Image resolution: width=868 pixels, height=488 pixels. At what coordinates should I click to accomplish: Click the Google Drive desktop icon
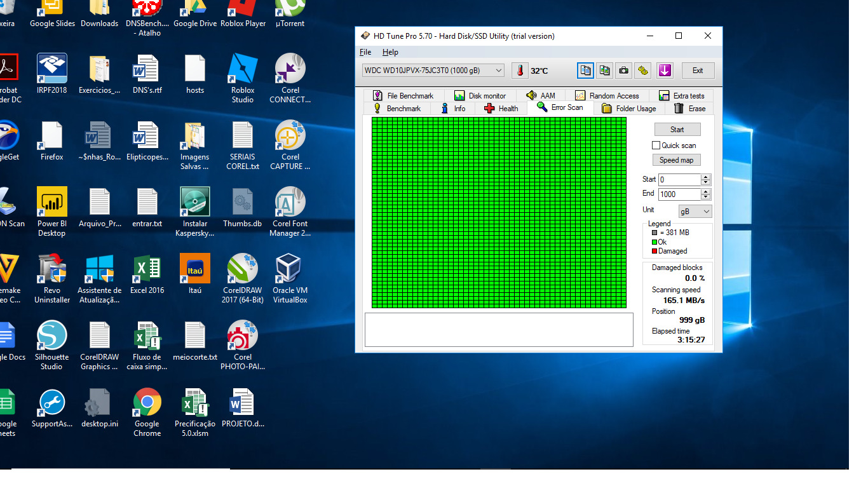(195, 14)
